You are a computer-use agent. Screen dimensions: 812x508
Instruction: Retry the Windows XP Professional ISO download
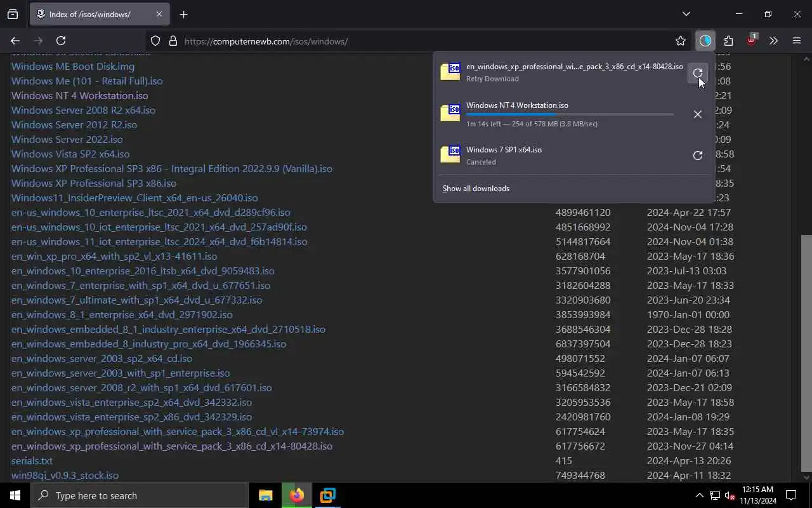click(697, 73)
